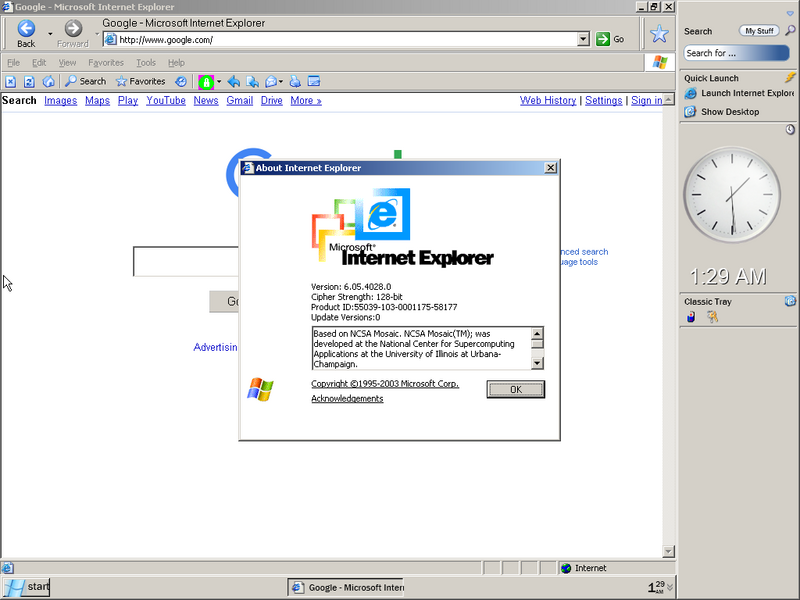This screenshot has height=600, width=800.
Task: Open the Back history dropdown arrow
Action: (x=50, y=34)
